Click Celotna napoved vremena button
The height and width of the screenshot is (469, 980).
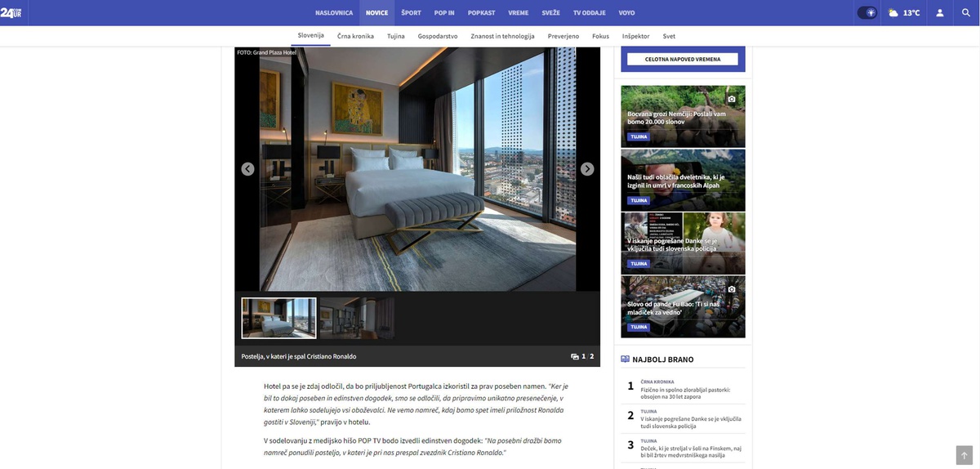683,59
